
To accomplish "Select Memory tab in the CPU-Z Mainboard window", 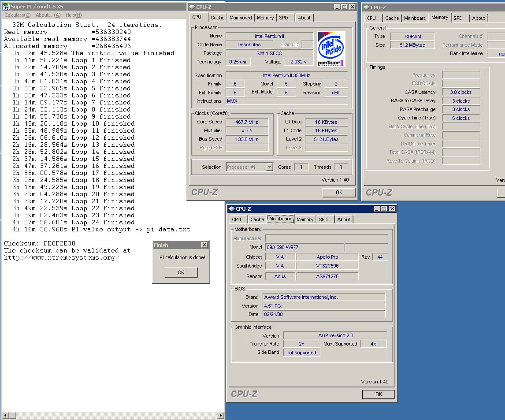I will coord(304,219).
